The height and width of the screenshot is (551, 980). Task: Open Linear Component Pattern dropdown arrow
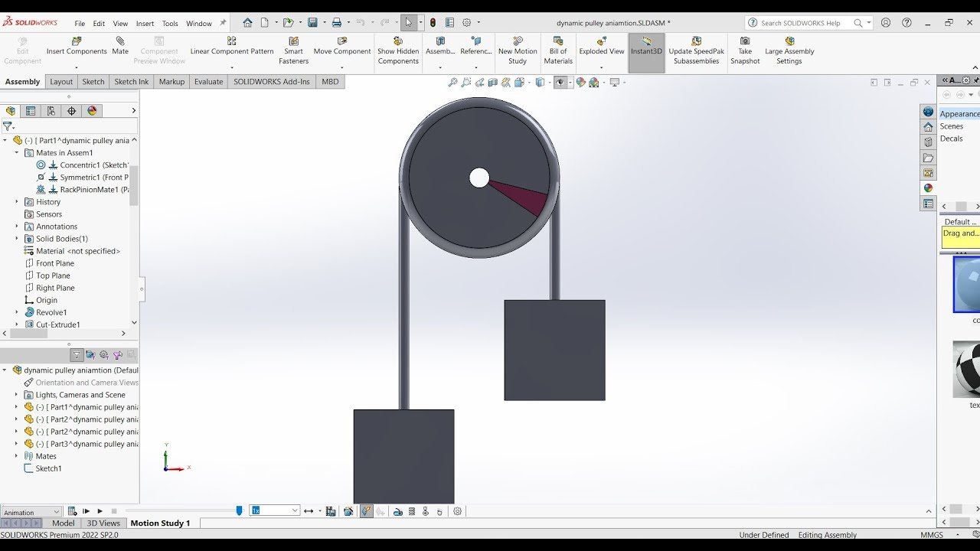click(232, 67)
